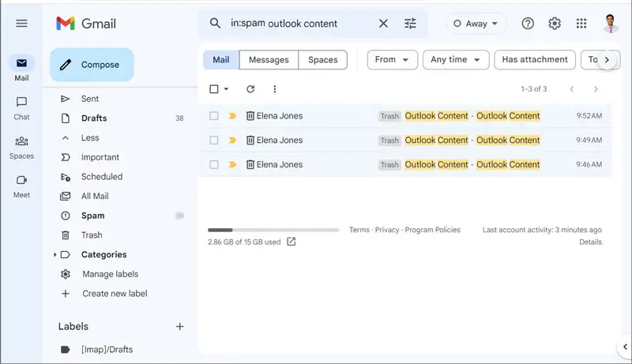Image resolution: width=632 pixels, height=364 pixels.
Task: Open the Meet section in sidebar
Action: click(x=21, y=186)
